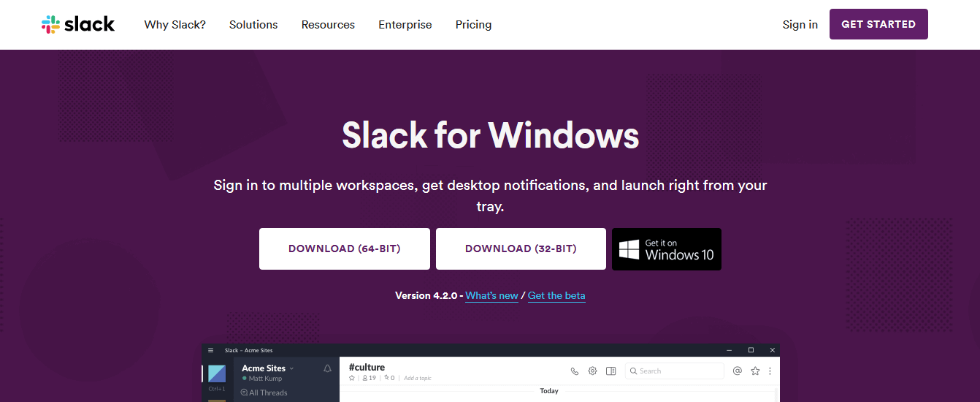
Task: Open All Threads in the sidebar
Action: coord(264,392)
